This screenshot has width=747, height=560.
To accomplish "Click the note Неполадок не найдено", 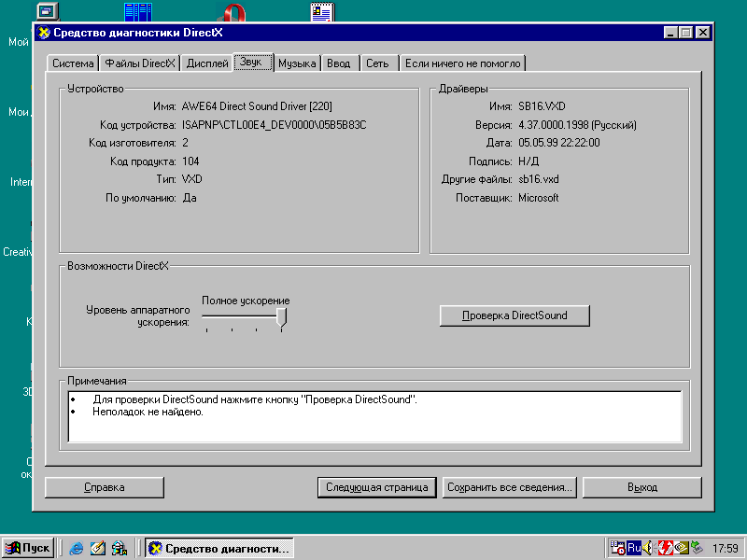I will tap(148, 412).
